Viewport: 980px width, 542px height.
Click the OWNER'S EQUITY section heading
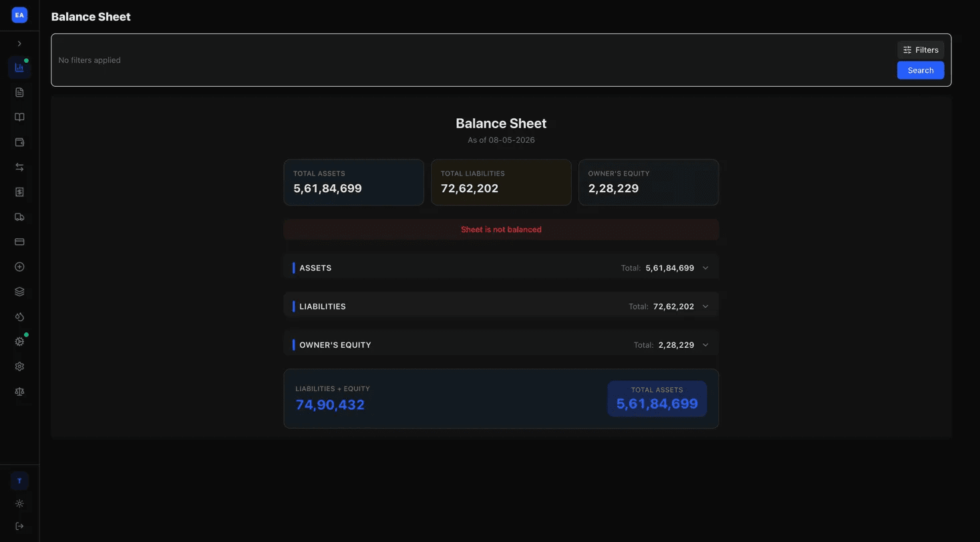pyautogui.click(x=335, y=345)
